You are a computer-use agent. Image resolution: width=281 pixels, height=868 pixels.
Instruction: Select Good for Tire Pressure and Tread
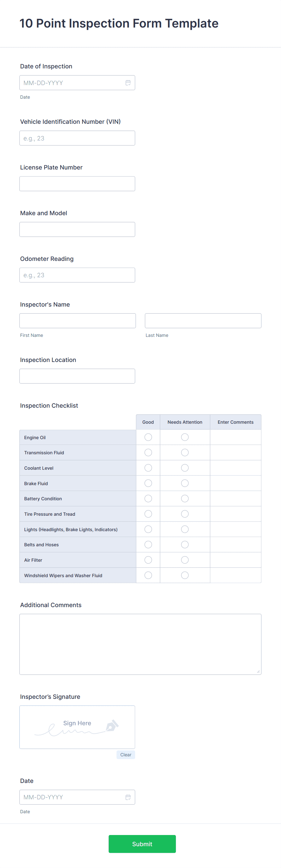tap(148, 514)
